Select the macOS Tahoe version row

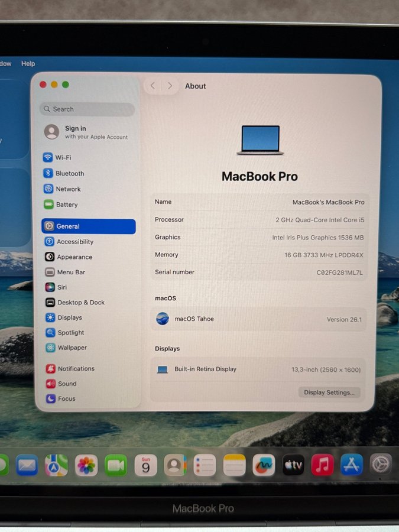pyautogui.click(x=259, y=319)
